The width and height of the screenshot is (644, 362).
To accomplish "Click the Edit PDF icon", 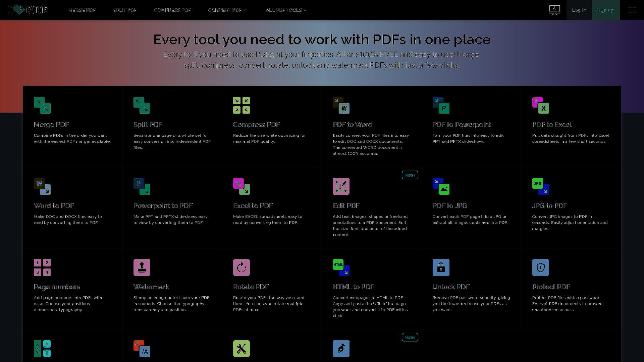I will click(341, 186).
